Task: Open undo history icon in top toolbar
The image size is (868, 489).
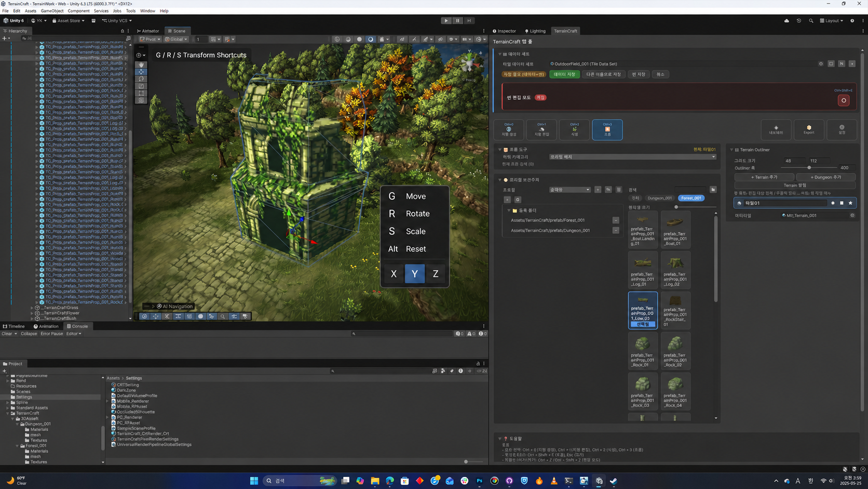Action: 798,21
